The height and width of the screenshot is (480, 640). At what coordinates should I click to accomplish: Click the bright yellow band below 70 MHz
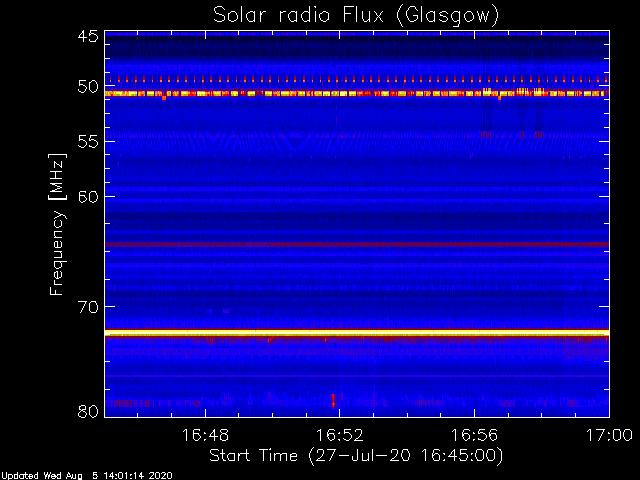pos(357,333)
